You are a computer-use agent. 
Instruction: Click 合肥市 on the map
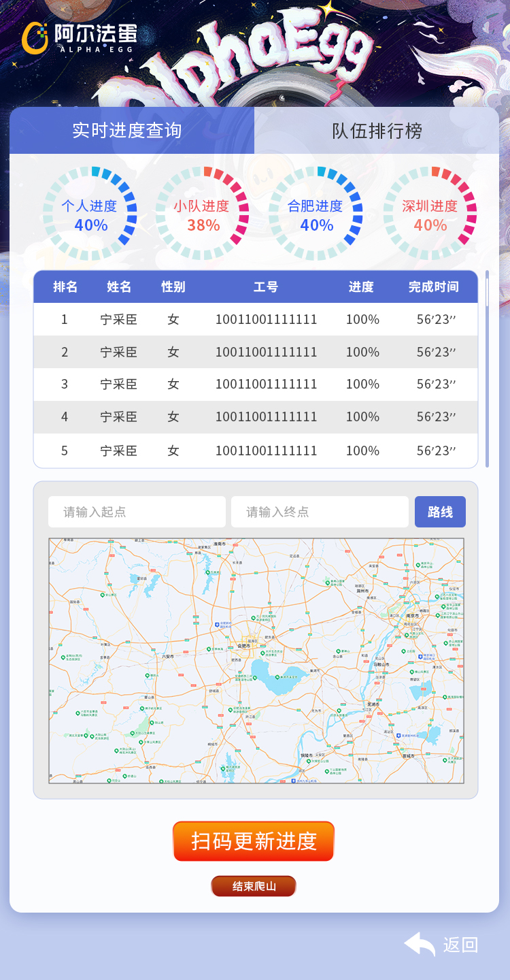pos(243,646)
